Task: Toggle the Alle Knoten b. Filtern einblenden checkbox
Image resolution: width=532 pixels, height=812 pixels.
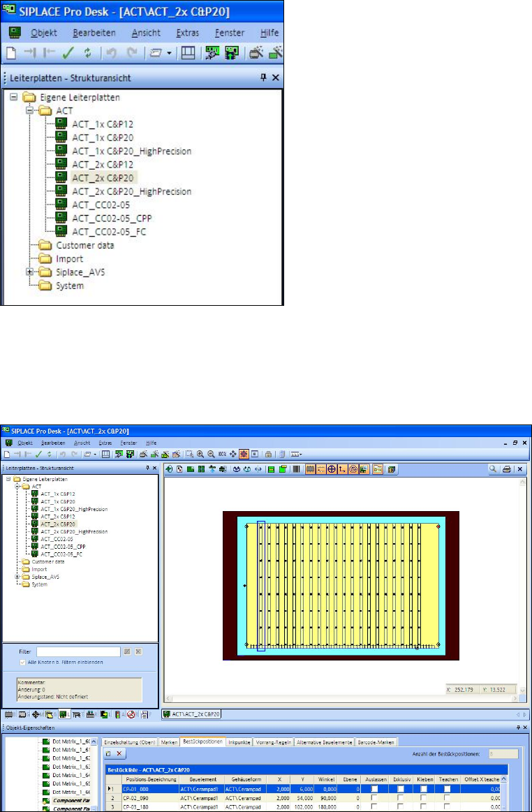Action: click(22, 662)
